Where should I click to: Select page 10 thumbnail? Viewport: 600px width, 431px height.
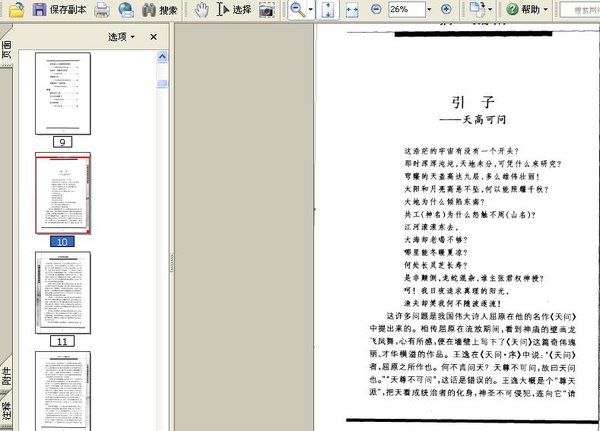[63, 193]
